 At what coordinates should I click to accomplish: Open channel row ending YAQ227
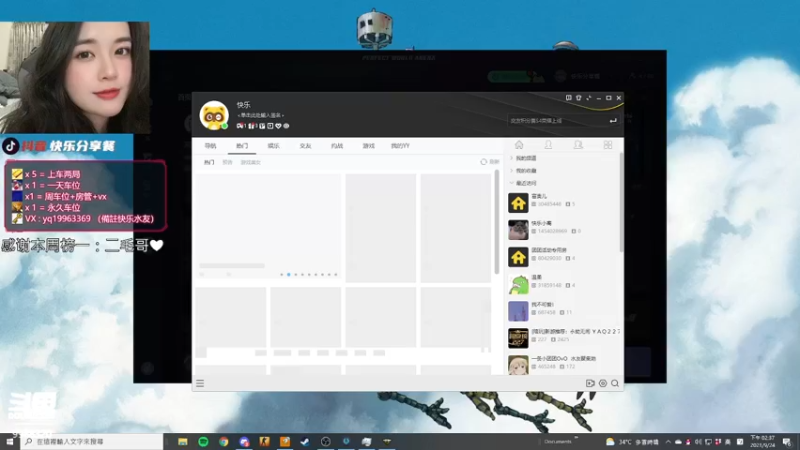pyautogui.click(x=563, y=338)
